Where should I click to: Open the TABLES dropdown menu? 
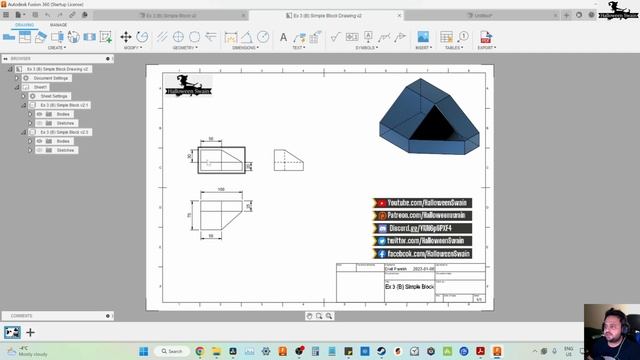tap(454, 48)
